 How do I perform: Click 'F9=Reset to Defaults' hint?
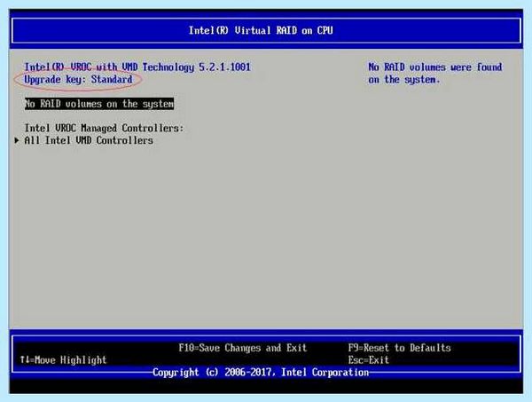399,348
